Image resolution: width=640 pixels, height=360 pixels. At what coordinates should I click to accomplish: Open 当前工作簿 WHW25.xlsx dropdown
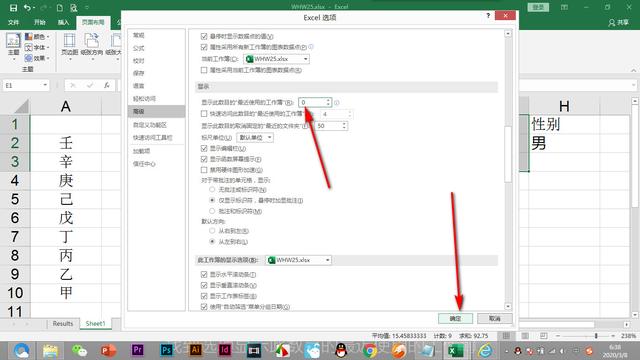coord(276,59)
